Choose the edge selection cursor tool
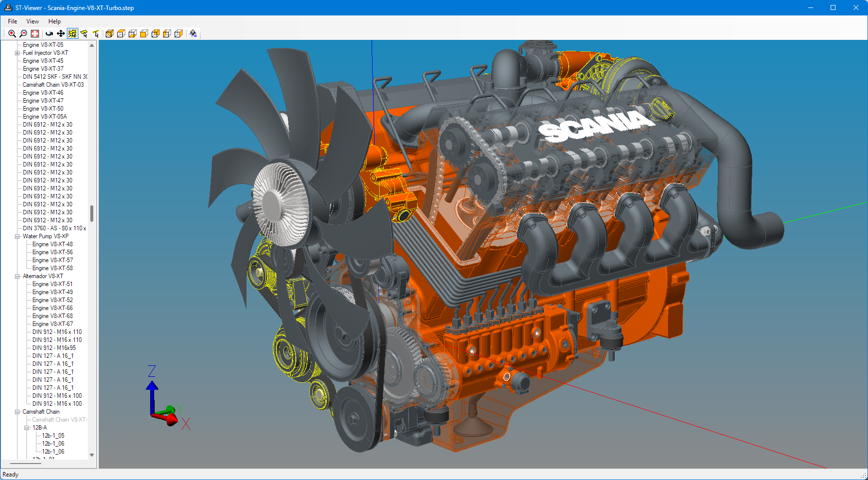 tap(96, 33)
